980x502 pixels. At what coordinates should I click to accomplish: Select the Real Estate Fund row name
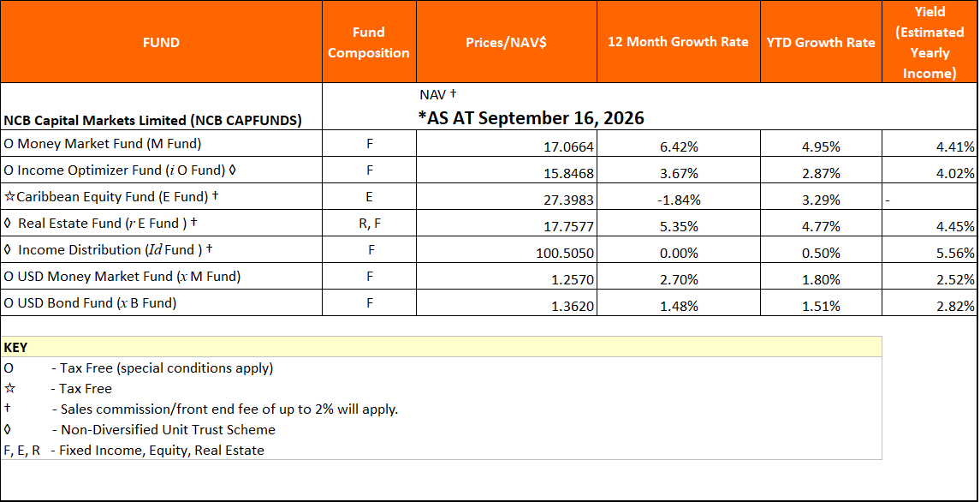(x=101, y=223)
